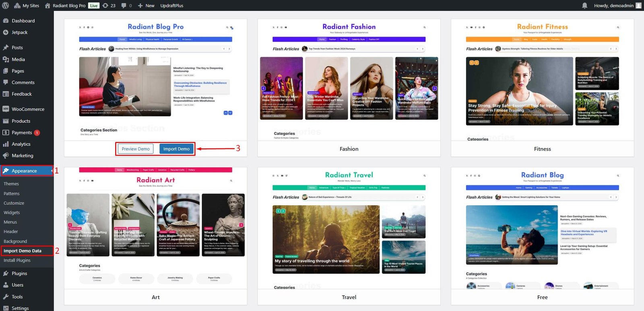Screen dimensions: 644x311
Task: Click the WooCommerce logo icon
Action: click(6, 109)
